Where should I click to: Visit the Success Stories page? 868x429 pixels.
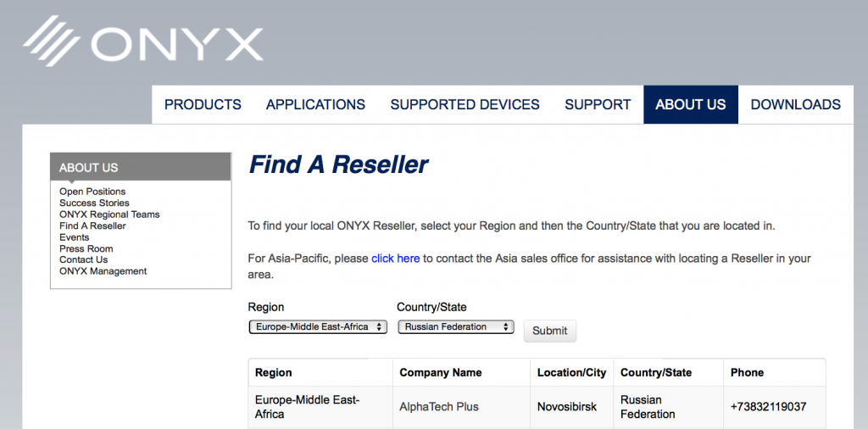pyautogui.click(x=94, y=203)
